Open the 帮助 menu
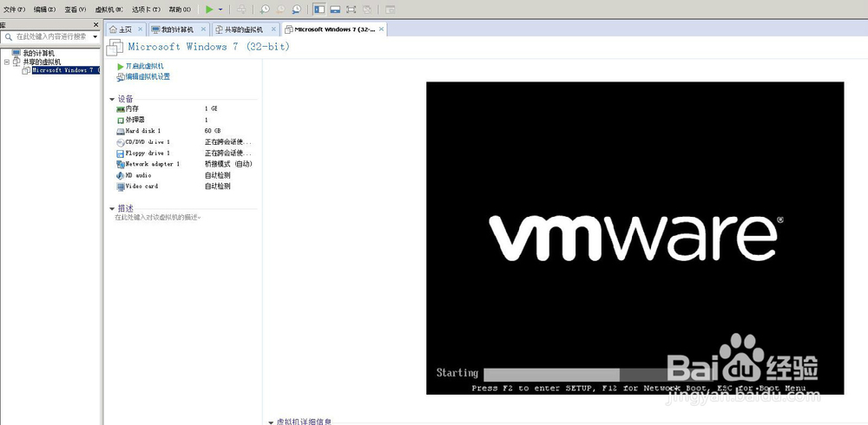This screenshot has height=425, width=868. (x=180, y=10)
